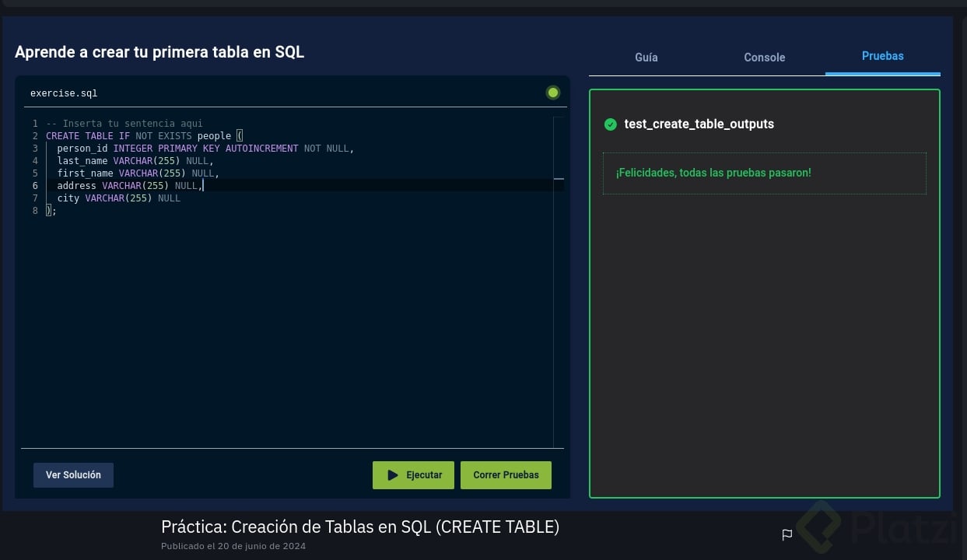The height and width of the screenshot is (560, 967).
Task: Click line number 3 in the gutter
Action: click(x=35, y=149)
